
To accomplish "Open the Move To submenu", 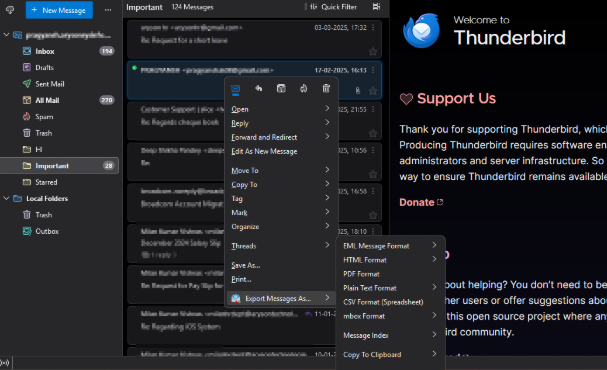I will (x=281, y=170).
